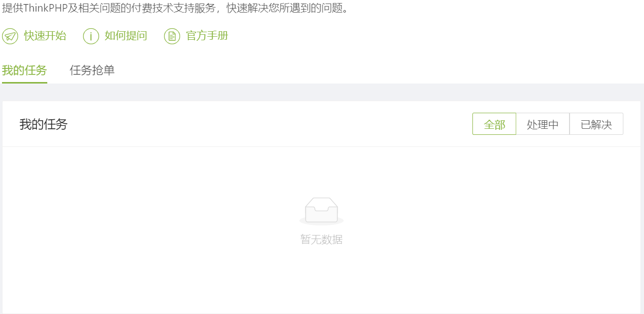
Task: Click the divider line under the panel header
Action: tap(321, 146)
